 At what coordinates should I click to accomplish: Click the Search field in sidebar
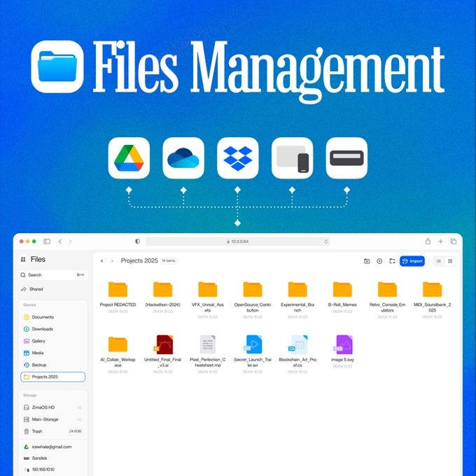pyautogui.click(x=52, y=274)
